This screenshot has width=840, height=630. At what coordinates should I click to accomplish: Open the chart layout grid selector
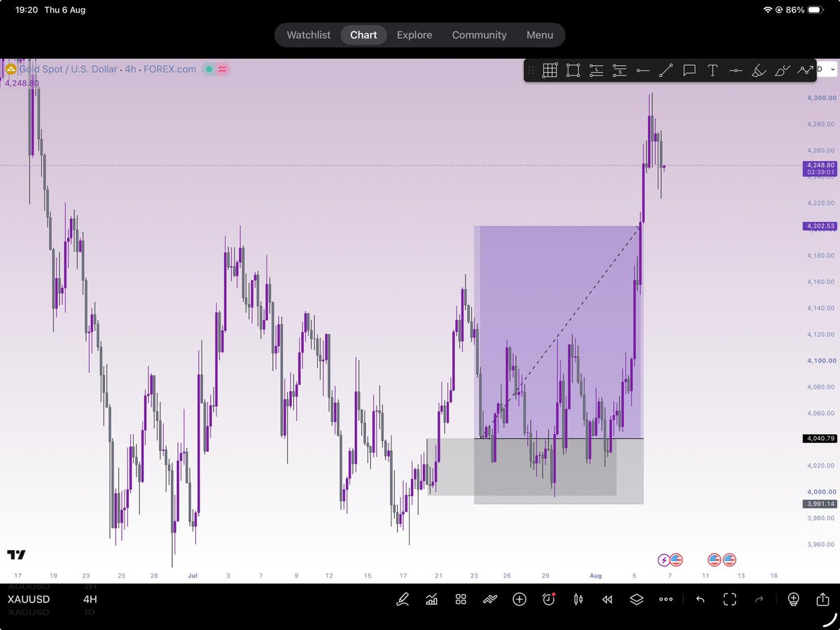[461, 599]
